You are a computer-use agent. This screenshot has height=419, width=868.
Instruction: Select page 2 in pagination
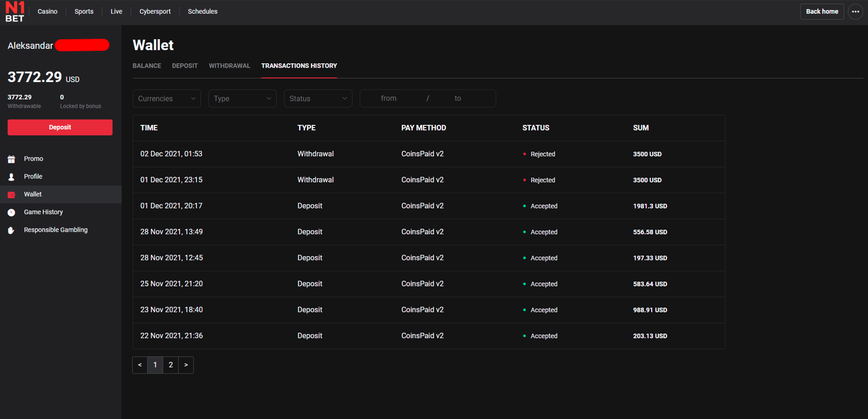tap(171, 365)
